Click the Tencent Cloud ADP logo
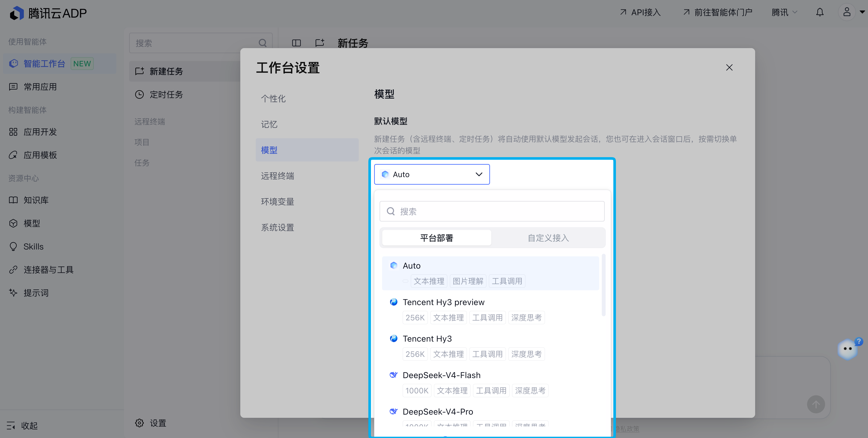The image size is (868, 438). (x=48, y=13)
